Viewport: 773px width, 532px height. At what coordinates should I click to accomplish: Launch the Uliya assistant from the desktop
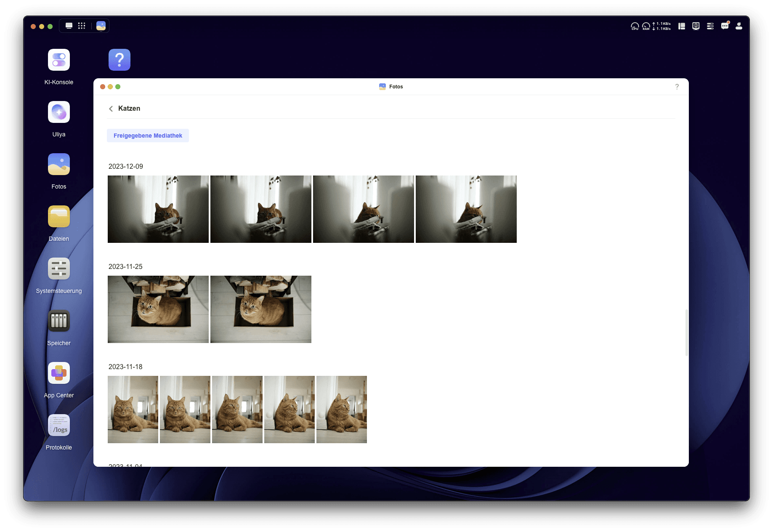(59, 112)
